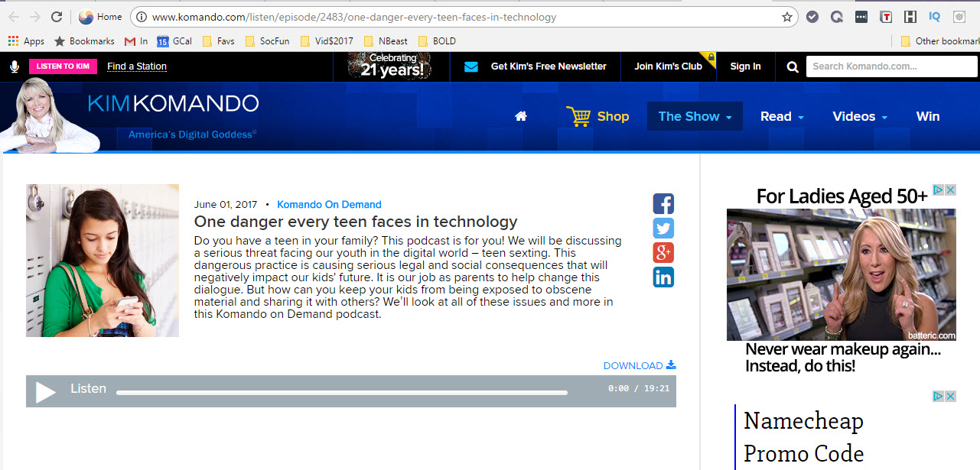Expand The Show menu
This screenshot has height=470, width=980.
pyautogui.click(x=695, y=116)
